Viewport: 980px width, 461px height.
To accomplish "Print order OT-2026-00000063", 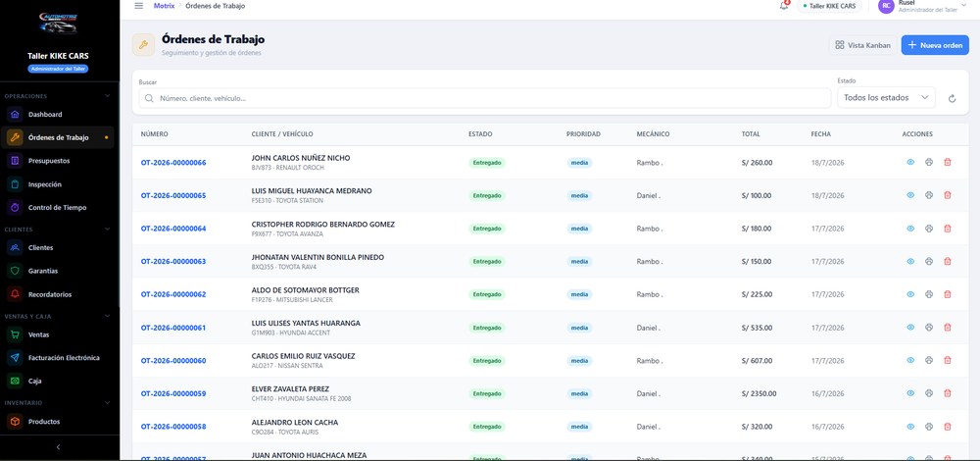I will click(x=929, y=261).
